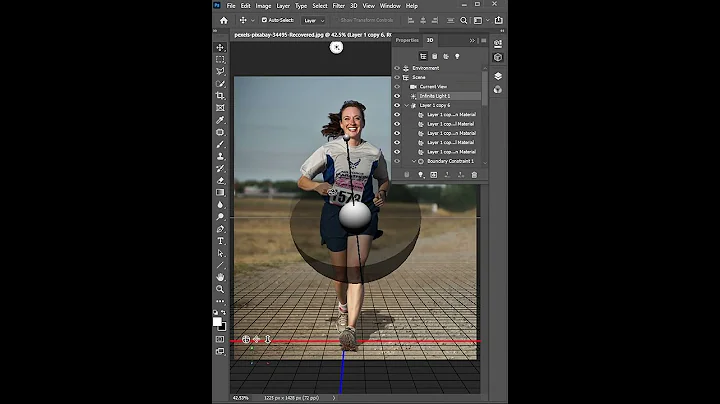Open 3D panel flyout menu
This screenshot has width=720, height=404.
[484, 40]
